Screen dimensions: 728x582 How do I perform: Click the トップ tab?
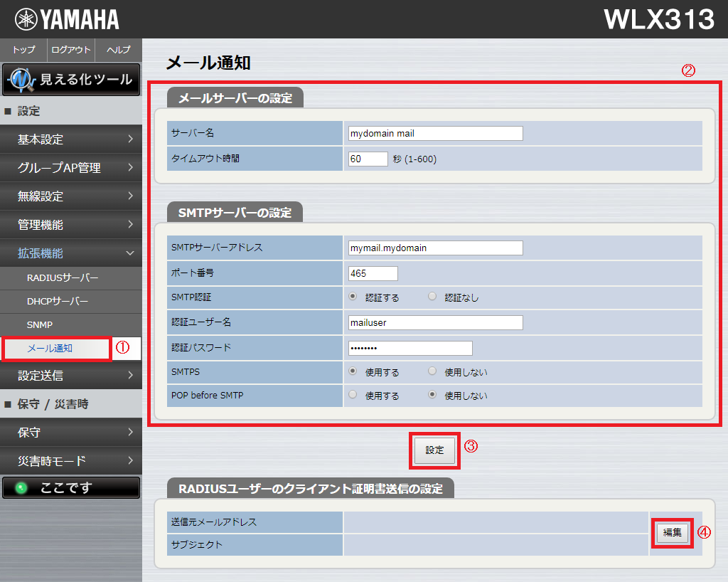coord(24,50)
